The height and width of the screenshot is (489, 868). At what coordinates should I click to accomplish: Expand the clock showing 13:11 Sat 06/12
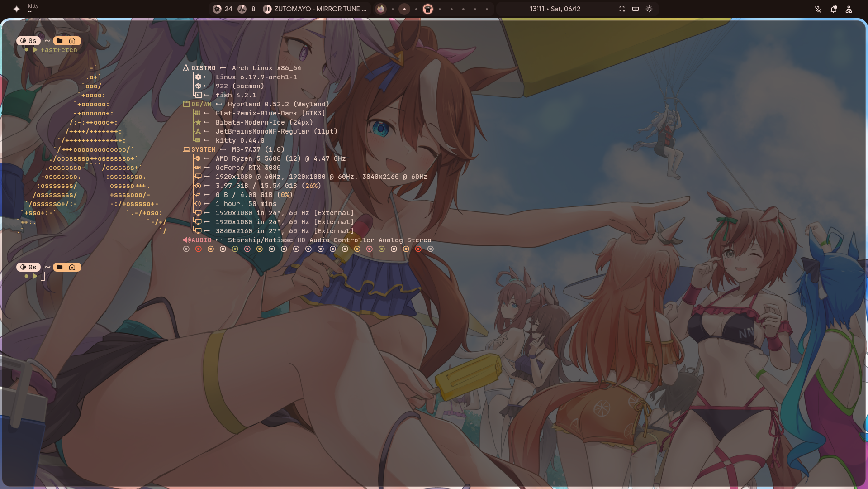coord(554,9)
